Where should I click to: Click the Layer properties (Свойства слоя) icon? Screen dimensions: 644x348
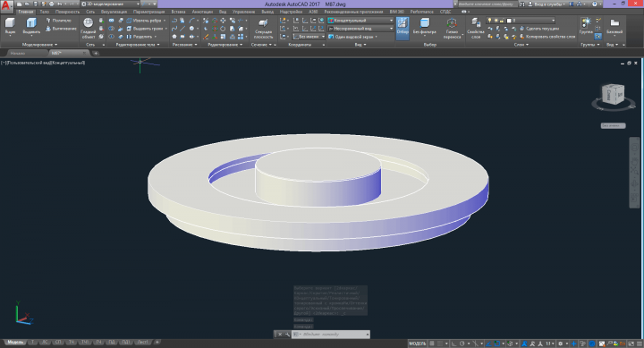[476, 28]
